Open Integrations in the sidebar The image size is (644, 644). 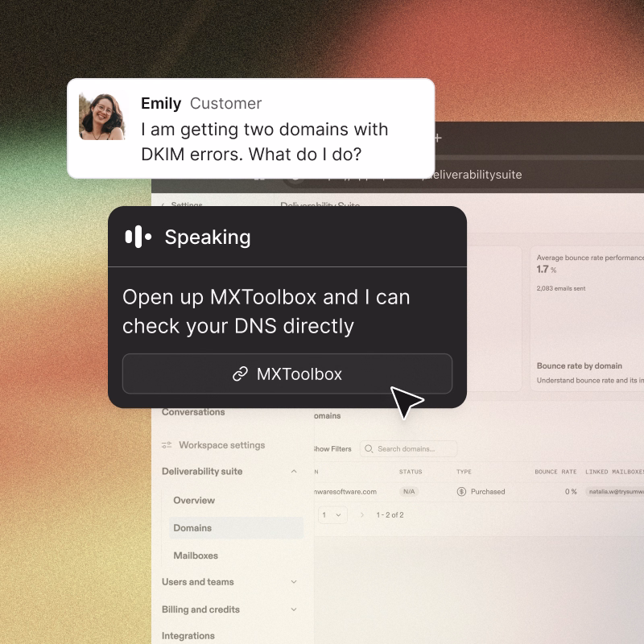188,636
